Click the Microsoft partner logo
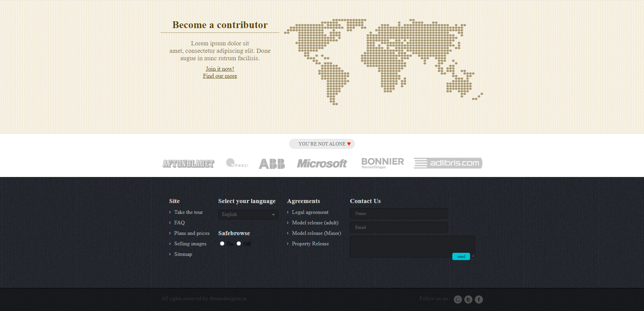 (322, 164)
